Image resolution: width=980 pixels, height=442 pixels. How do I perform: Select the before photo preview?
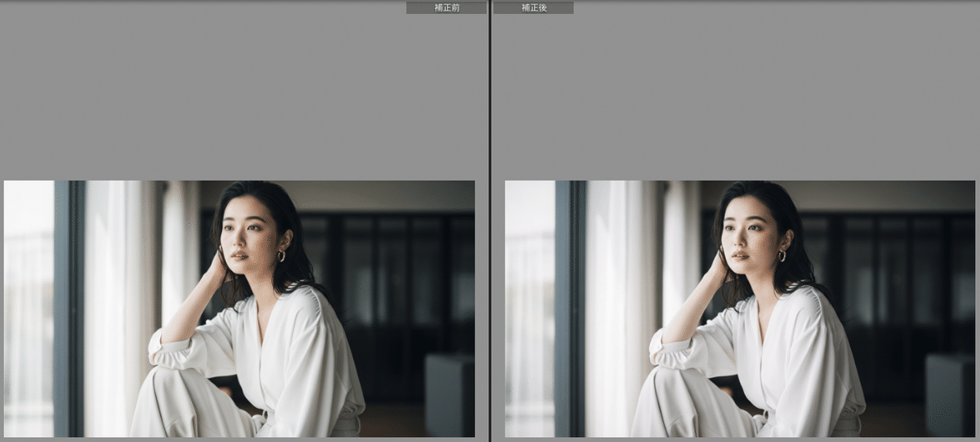(239, 308)
